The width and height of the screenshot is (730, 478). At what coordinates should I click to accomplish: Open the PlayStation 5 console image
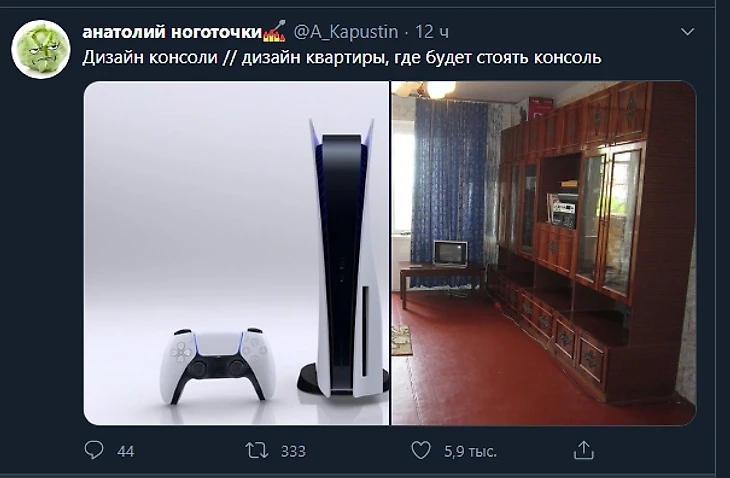[x=237, y=253]
